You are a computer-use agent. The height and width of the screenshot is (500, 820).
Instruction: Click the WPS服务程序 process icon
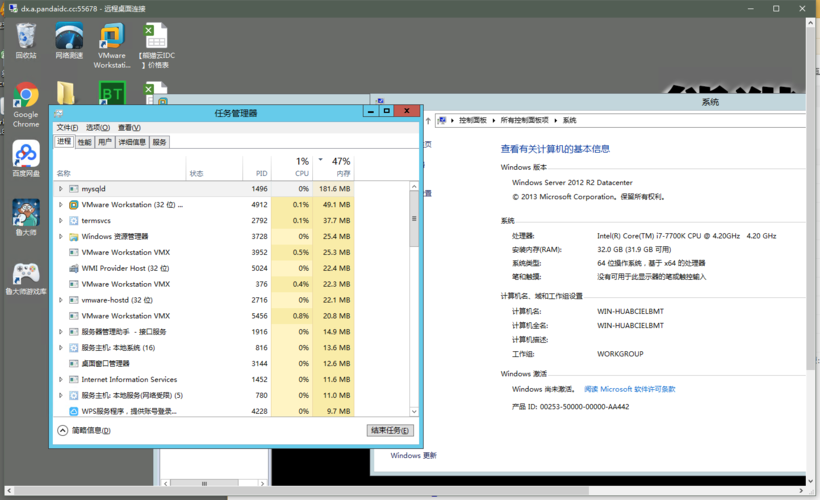[74, 411]
